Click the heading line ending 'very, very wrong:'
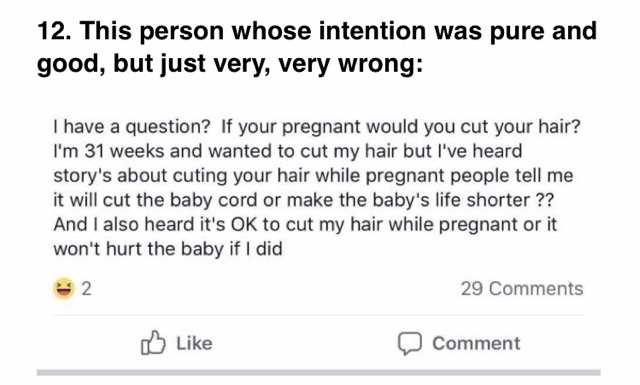Screen dimensions: 640x385 tap(230, 65)
